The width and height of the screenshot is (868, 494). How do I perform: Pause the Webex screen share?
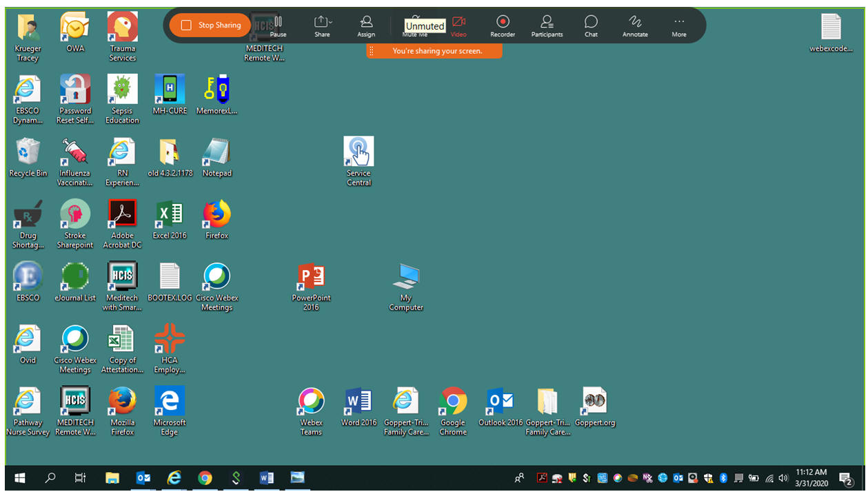pos(278,25)
